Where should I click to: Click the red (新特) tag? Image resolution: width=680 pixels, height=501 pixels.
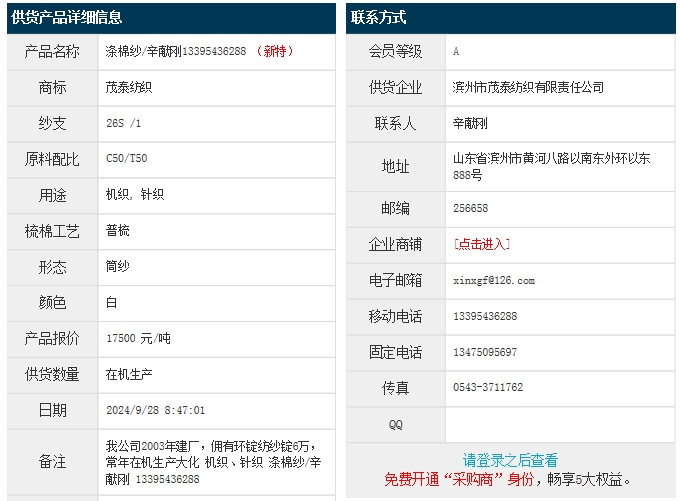pyautogui.click(x=275, y=51)
